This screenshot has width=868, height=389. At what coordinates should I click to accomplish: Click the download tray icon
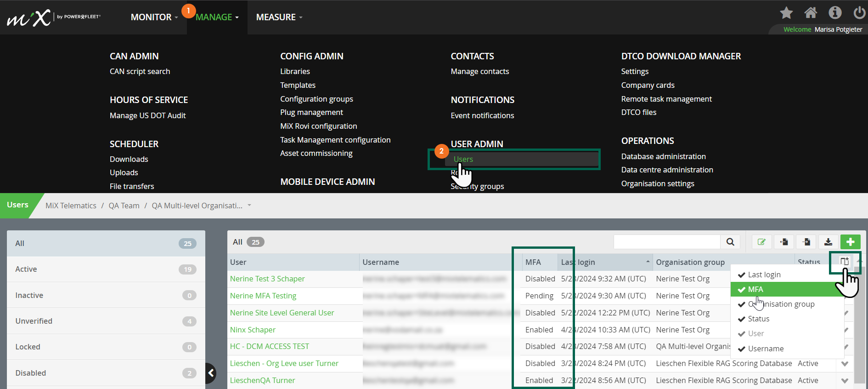click(828, 242)
